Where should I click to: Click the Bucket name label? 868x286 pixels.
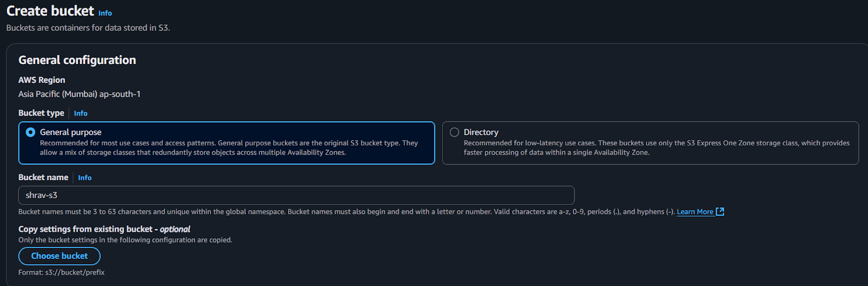click(43, 177)
